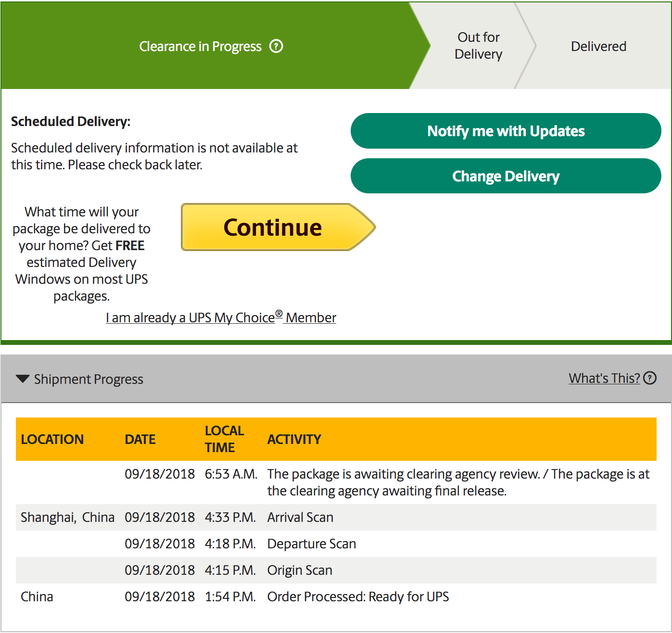Click the Departure Scan activity

click(x=312, y=544)
